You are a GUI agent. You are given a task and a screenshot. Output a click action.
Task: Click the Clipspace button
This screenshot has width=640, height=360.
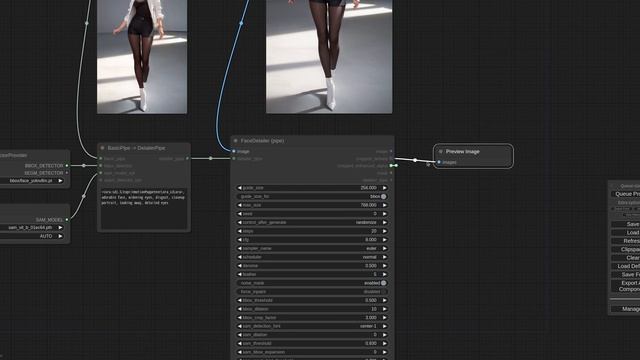click(x=626, y=249)
